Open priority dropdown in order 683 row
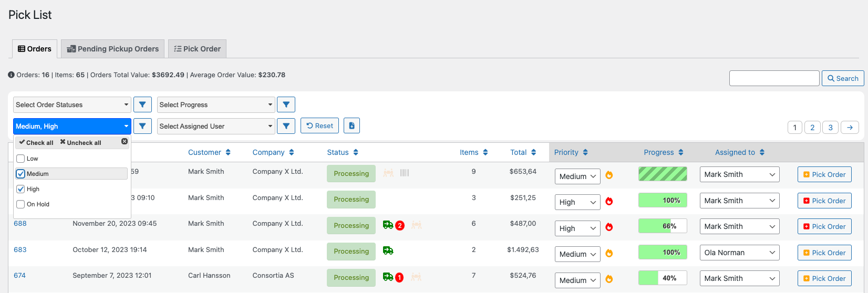868x293 pixels. click(577, 254)
